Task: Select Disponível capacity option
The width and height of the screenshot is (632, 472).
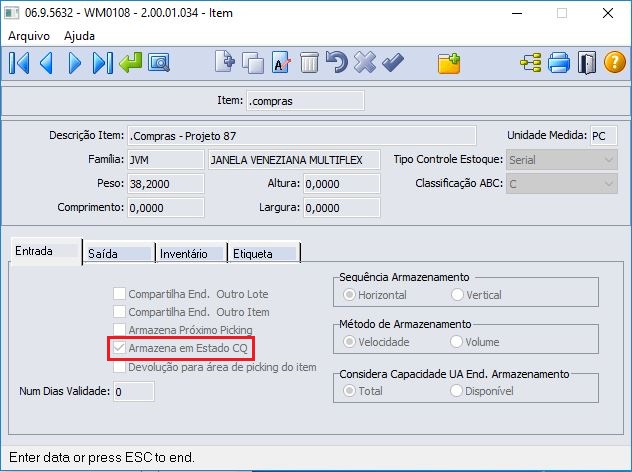Action: point(456,391)
